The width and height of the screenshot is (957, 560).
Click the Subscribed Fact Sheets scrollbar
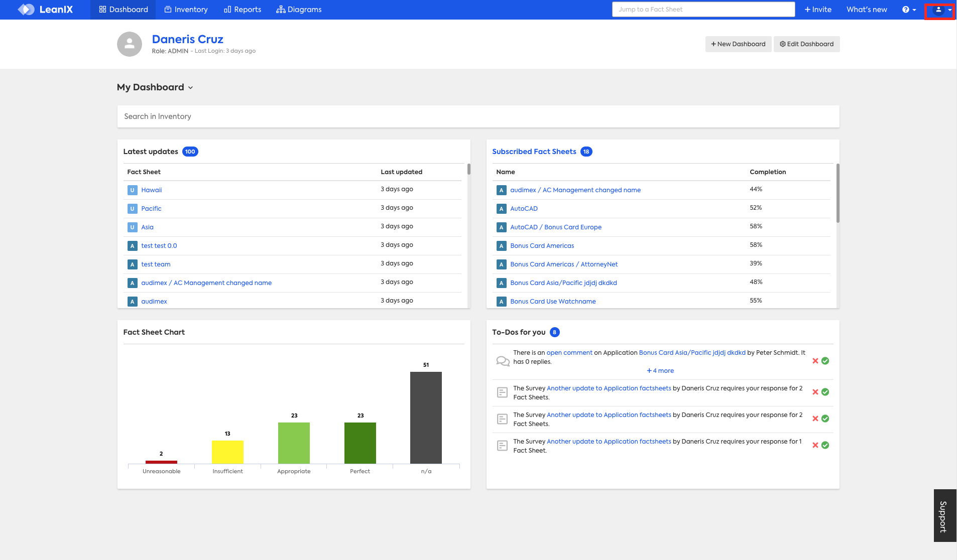pos(838,193)
